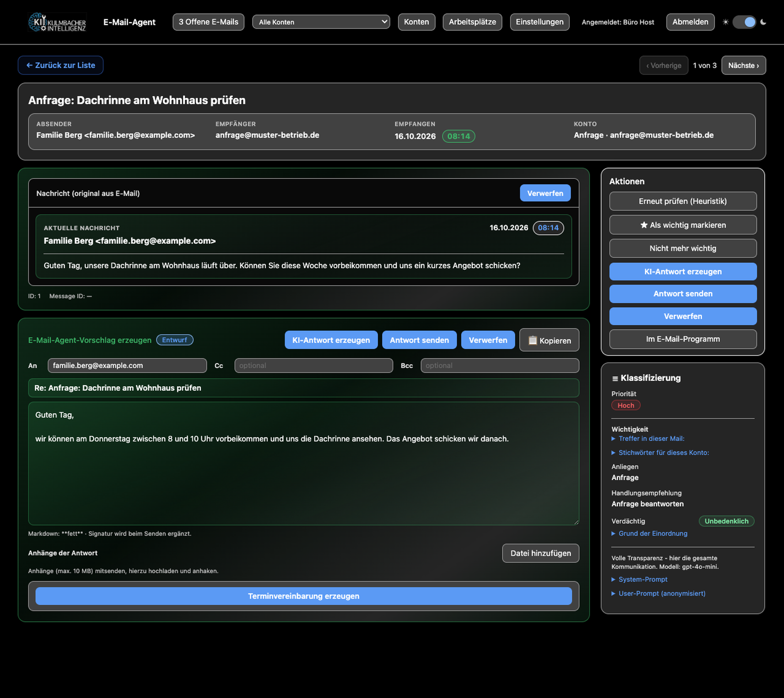Screen dimensions: 784x698
Task: Click the Abmelden button
Action: pyautogui.click(x=690, y=22)
